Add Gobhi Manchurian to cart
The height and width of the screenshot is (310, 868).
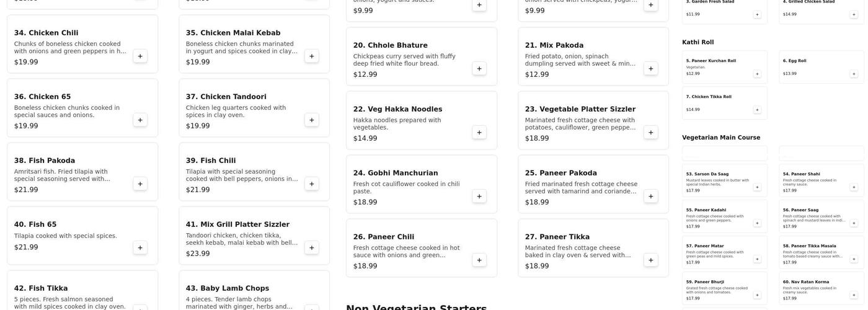479,197
